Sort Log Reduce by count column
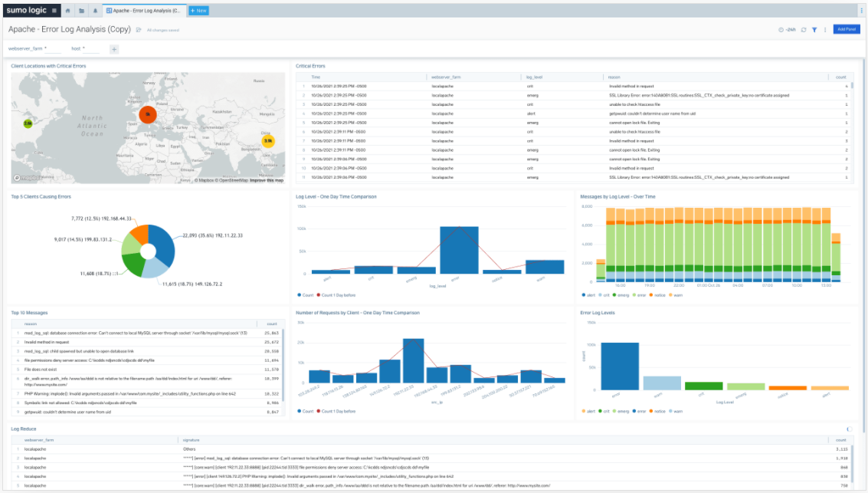The height and width of the screenshot is (493, 868). (841, 440)
